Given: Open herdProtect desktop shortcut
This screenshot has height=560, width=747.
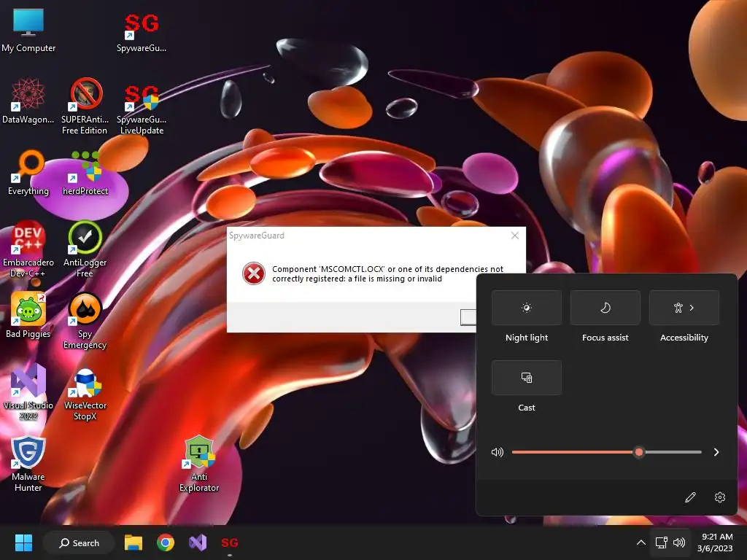Looking at the screenshot, I should pos(85,174).
